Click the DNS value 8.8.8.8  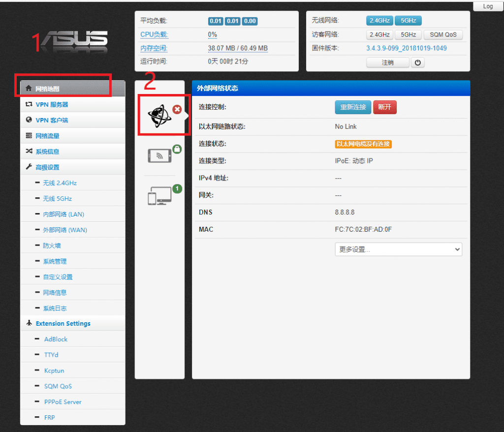pos(345,212)
